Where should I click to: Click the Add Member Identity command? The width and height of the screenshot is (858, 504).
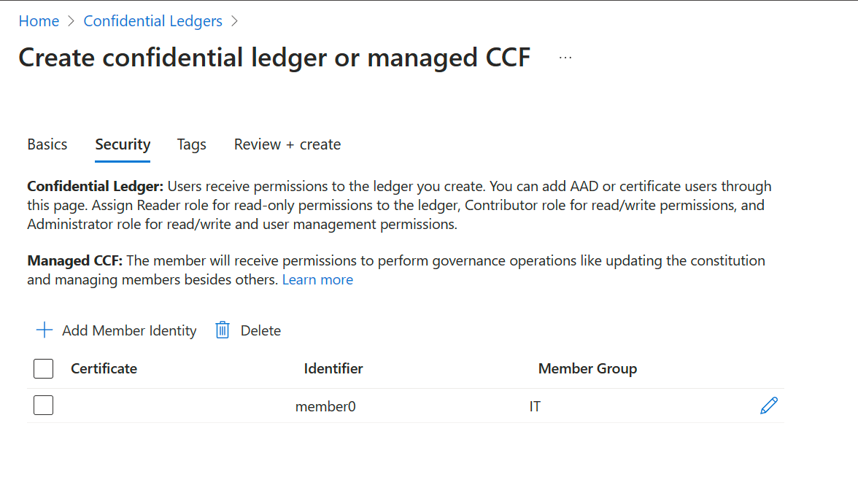(128, 330)
